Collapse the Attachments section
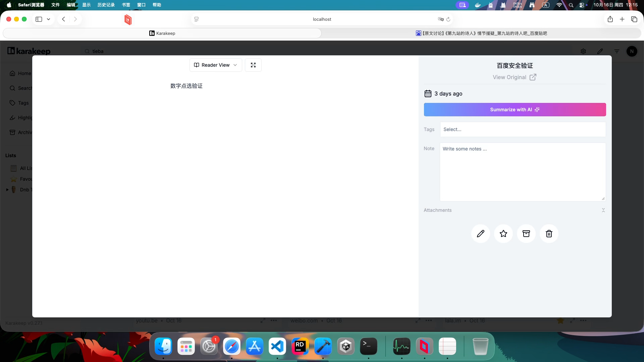This screenshot has width=644, height=362. pos(603,210)
